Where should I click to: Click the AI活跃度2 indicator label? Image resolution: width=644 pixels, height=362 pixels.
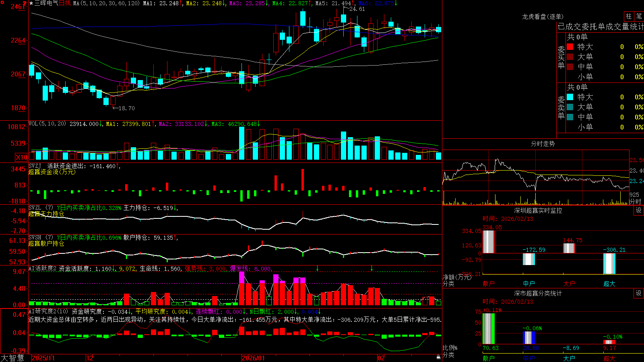[42, 268]
